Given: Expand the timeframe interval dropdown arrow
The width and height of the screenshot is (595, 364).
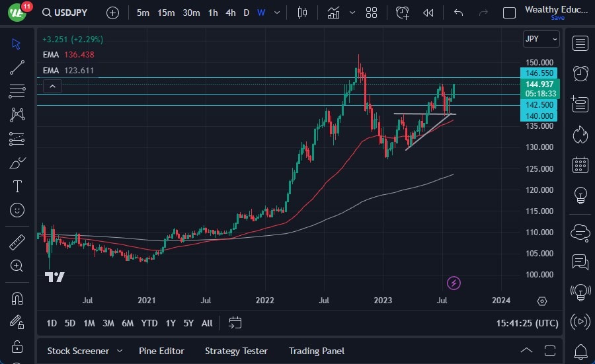Looking at the screenshot, I should [x=278, y=13].
